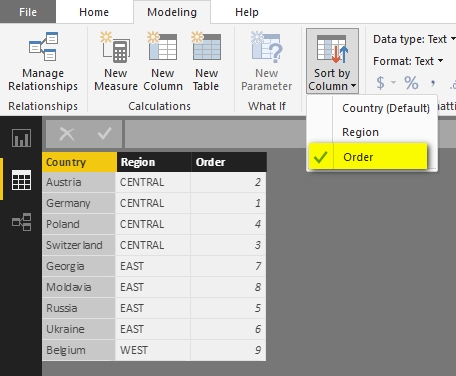
Task: Click the Germany cell
Action: 79,203
